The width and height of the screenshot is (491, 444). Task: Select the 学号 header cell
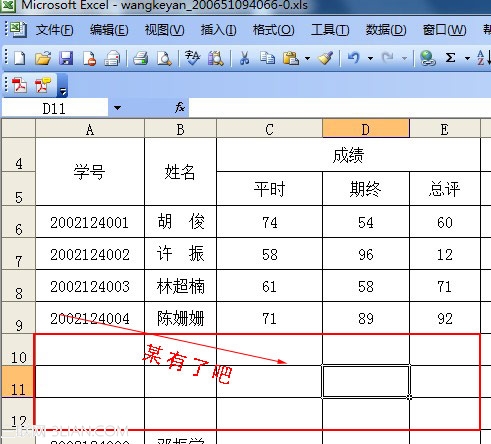point(90,172)
